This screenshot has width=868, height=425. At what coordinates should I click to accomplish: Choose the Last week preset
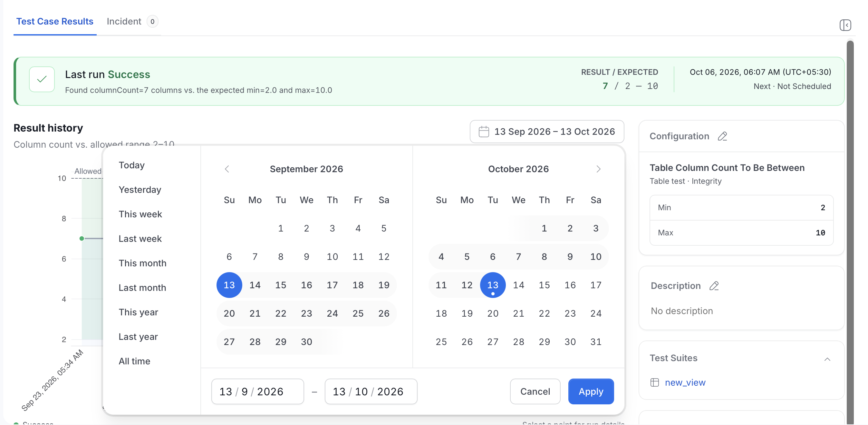pyautogui.click(x=140, y=239)
